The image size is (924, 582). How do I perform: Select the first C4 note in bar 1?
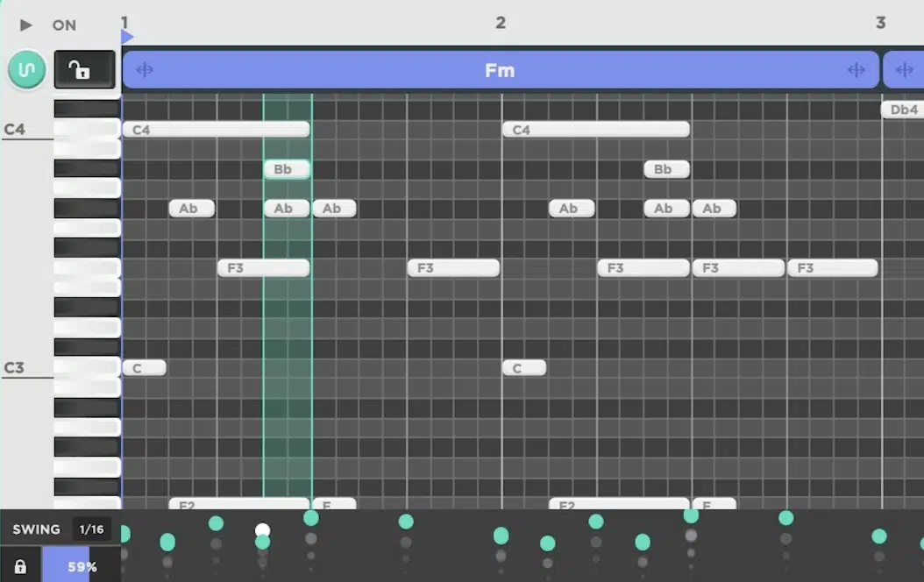click(216, 130)
